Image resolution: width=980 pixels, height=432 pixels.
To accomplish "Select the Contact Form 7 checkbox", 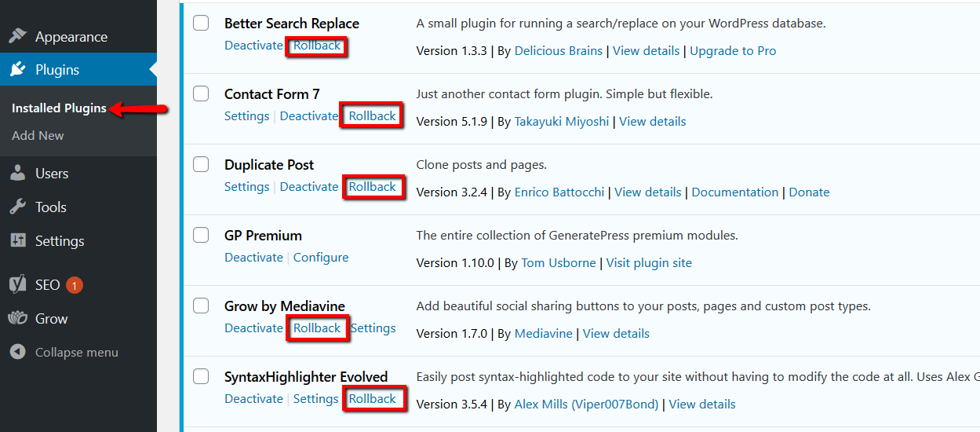I will pos(202,93).
